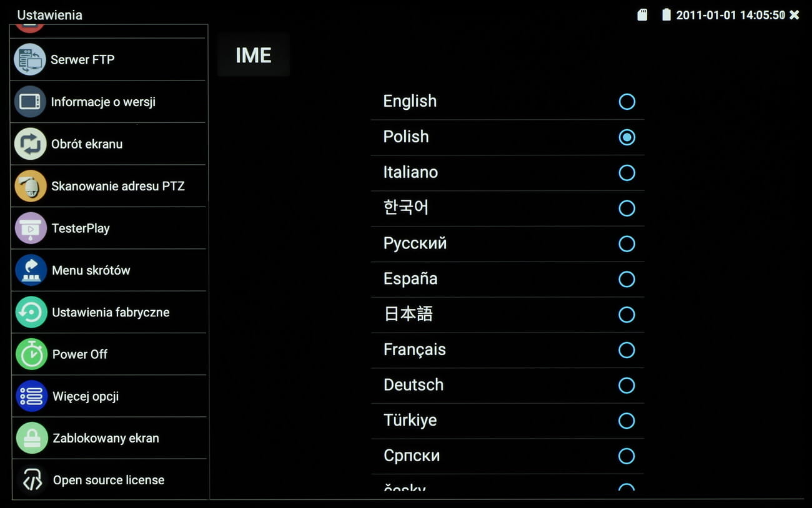Launch the TesterPlay icon
Screen dimensions: 812x508
tap(30, 228)
